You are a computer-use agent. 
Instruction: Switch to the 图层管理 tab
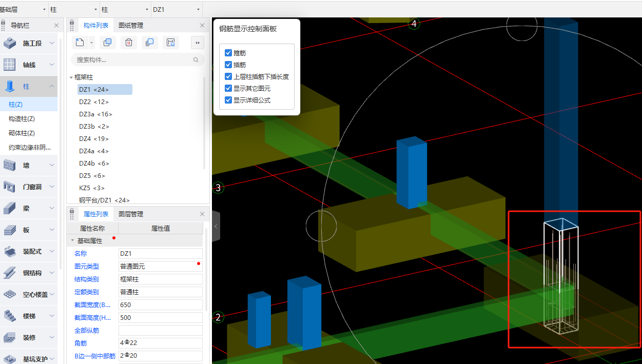131,214
